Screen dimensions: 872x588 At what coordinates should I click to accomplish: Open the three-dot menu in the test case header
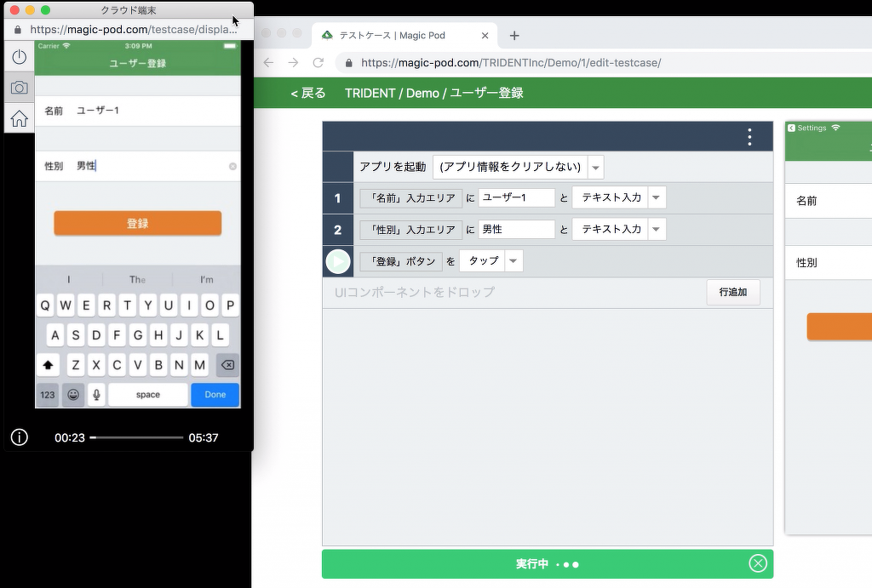[x=749, y=137]
